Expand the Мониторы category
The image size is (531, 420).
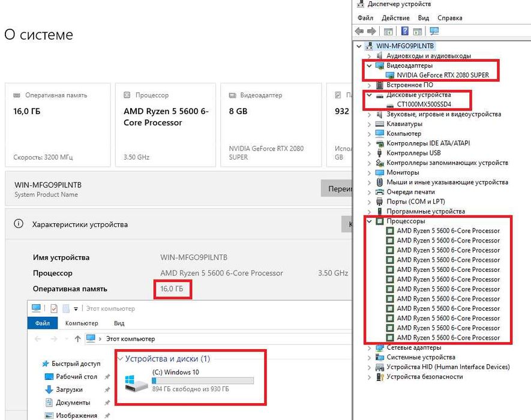[370, 173]
